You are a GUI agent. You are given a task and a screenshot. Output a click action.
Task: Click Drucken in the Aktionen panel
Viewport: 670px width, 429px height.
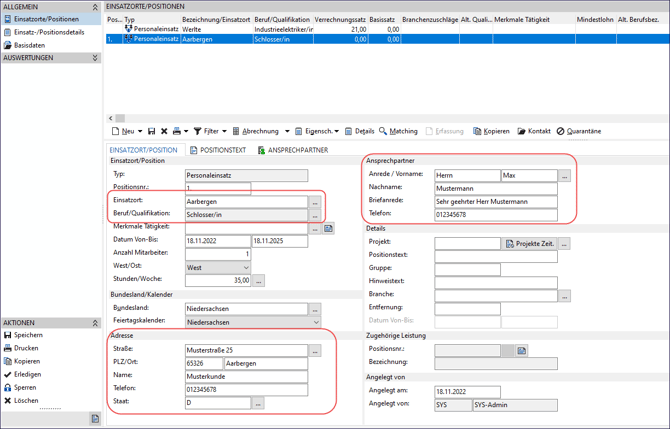(26, 348)
